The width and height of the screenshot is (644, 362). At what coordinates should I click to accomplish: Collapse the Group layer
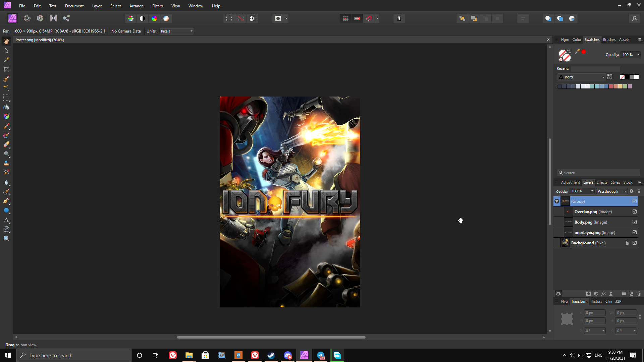pos(557,201)
